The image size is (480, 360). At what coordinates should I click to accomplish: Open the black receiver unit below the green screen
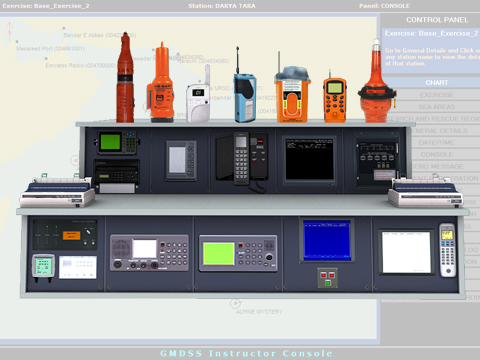(x=117, y=176)
